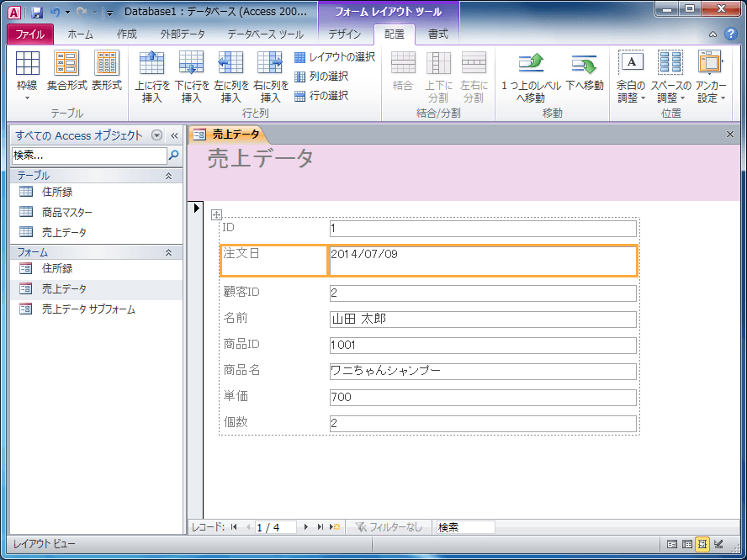Open アンカー設定 anchoring dropdown
Screen dimensions: 747x560
coord(711,77)
